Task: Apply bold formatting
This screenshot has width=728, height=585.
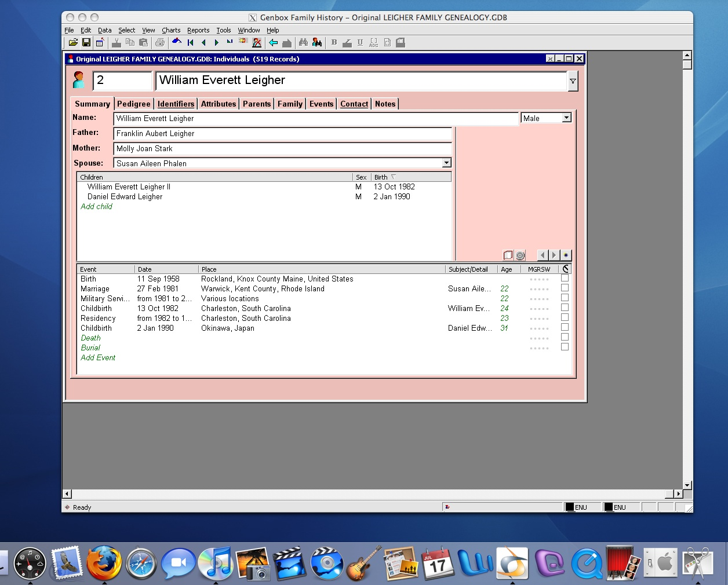Action: [334, 42]
